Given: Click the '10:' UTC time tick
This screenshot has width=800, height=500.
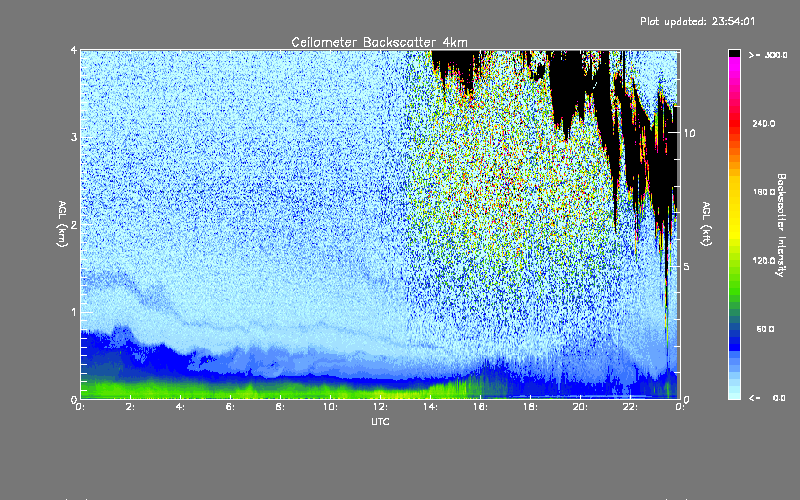Looking at the screenshot, I should tap(330, 407).
